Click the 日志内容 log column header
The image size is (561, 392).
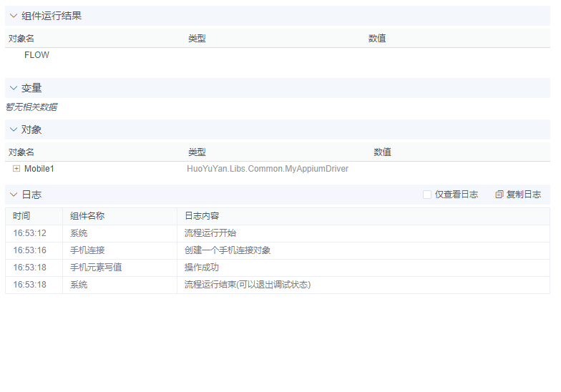point(202,216)
